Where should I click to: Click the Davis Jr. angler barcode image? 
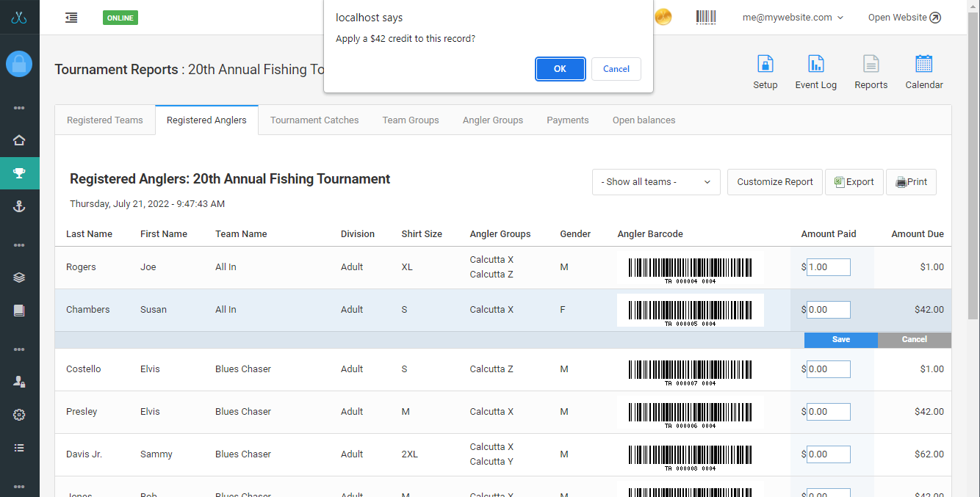(x=691, y=455)
